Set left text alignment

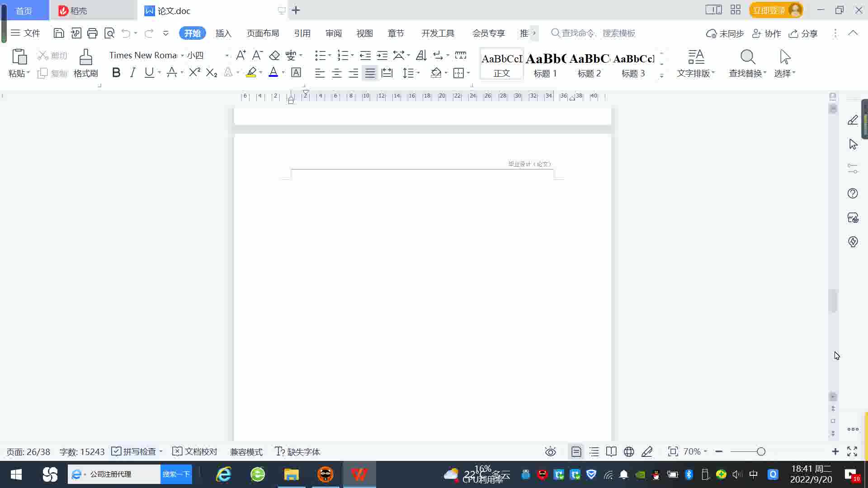(320, 73)
